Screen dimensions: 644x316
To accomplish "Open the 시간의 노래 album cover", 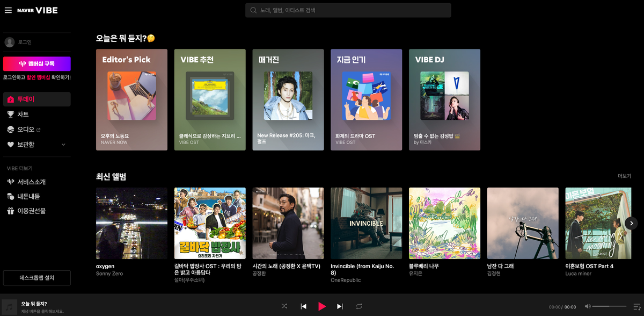I will pos(288,223).
